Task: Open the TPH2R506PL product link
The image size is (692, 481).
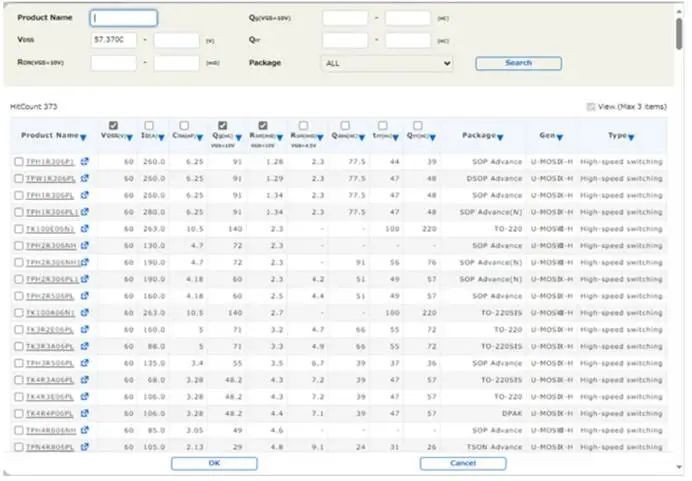Action: pyautogui.click(x=49, y=296)
